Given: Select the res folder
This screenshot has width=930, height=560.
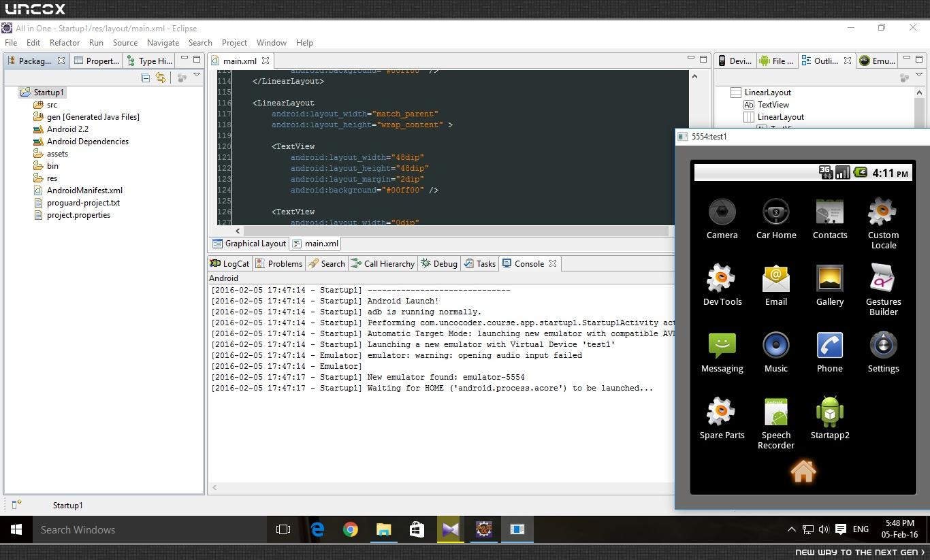Looking at the screenshot, I should (52, 178).
